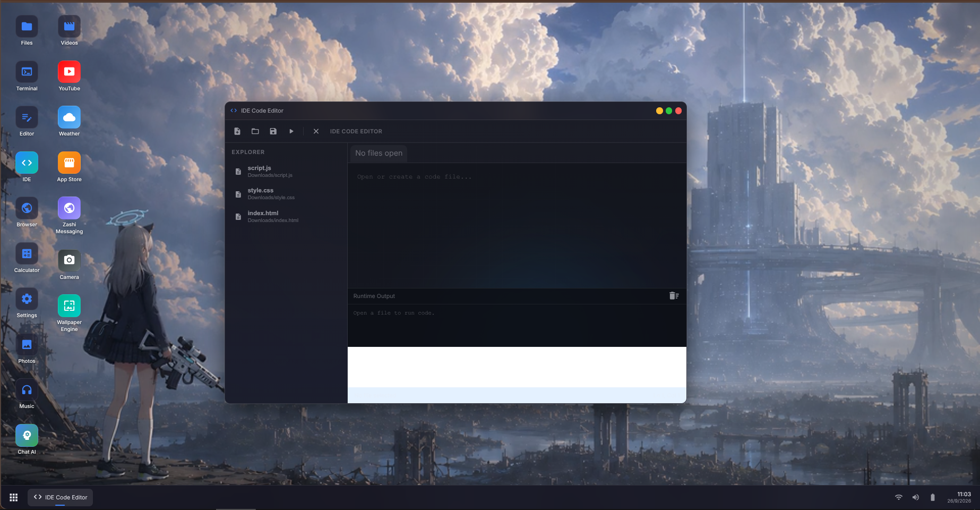The image size is (980, 510).
Task: Launch YouTube from the desktop
Action: [69, 76]
